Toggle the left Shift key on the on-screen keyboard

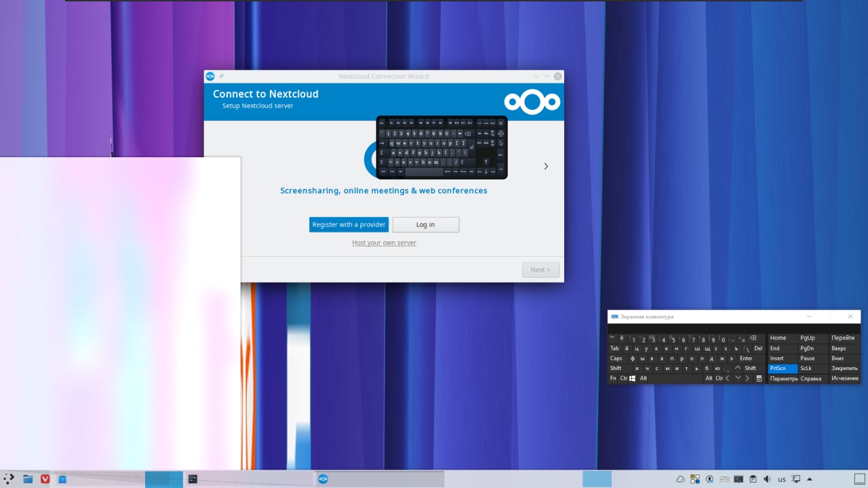[620, 368]
